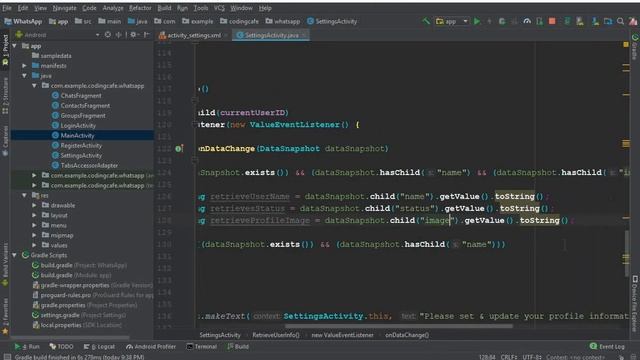The image size is (640, 360).
Task: Collapse all with the project panel icon
Action: (119, 35)
